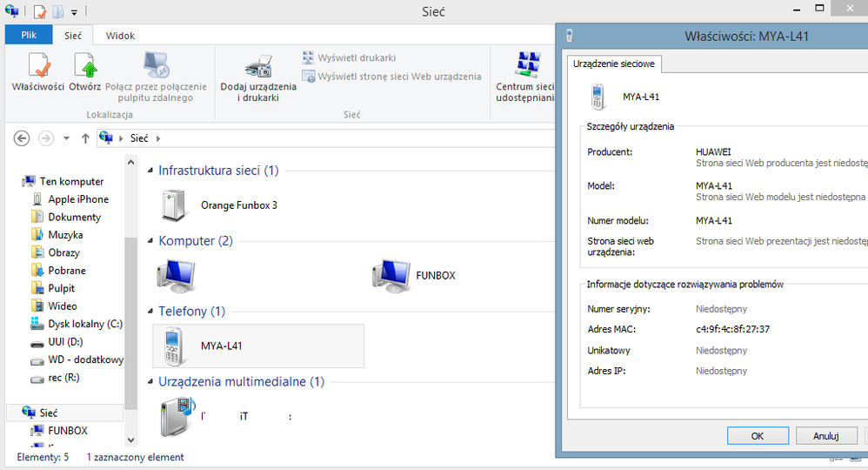Screen dimensions: 868x470
Task: Click the navigation pane scroll down arrow
Action: [130, 440]
